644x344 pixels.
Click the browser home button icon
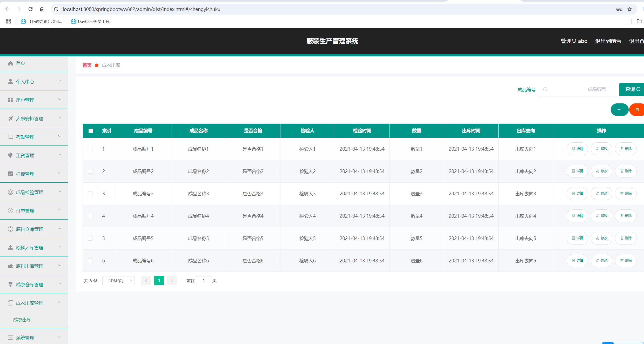pos(42,9)
